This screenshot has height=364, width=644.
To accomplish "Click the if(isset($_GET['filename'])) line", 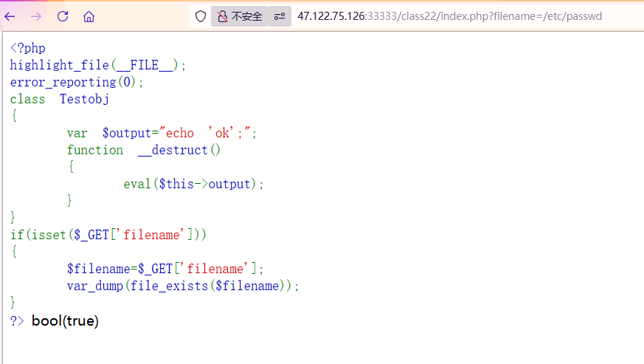I will pyautogui.click(x=108, y=235).
